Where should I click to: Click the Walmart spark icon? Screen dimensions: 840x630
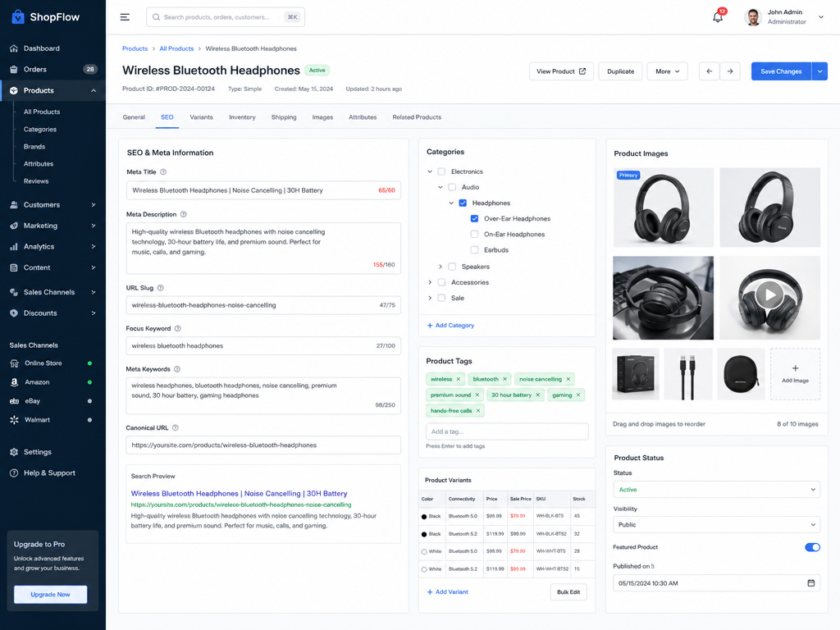point(15,419)
